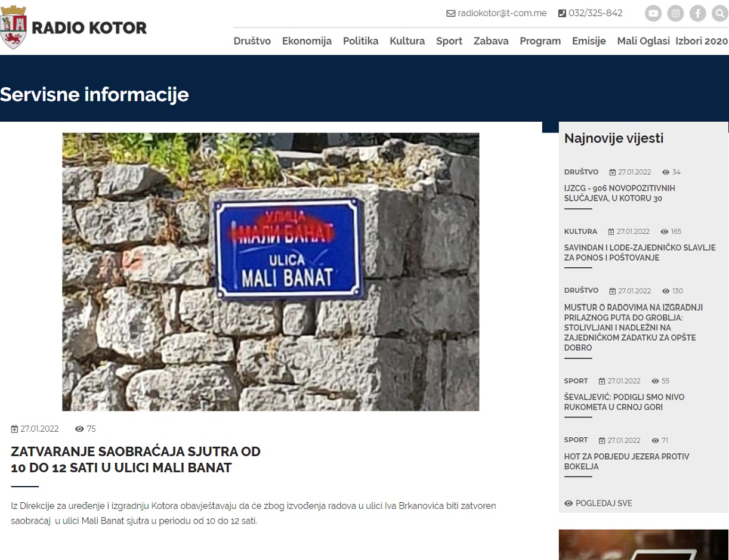Go to the Emisije menu item
The image size is (729, 560).
click(589, 41)
